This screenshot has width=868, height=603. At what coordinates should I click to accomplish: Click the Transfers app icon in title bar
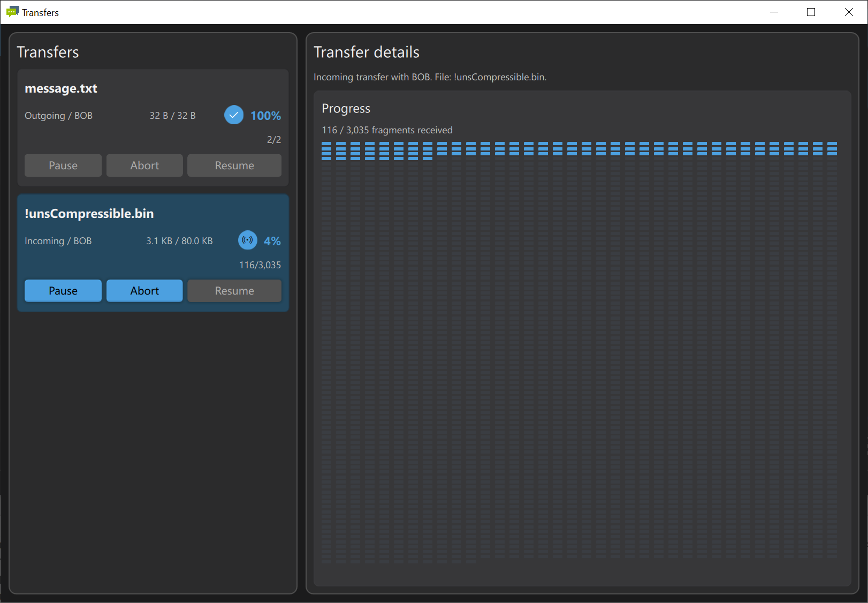click(x=12, y=12)
